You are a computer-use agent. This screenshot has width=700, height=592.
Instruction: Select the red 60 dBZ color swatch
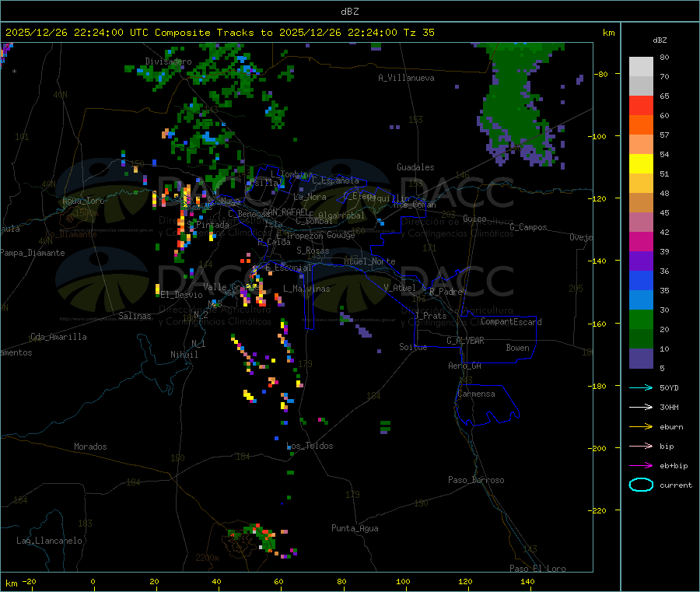pyautogui.click(x=641, y=105)
